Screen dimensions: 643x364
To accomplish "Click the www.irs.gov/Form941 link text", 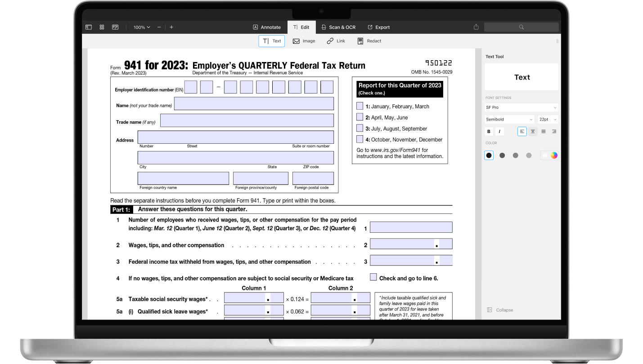I will (396, 150).
